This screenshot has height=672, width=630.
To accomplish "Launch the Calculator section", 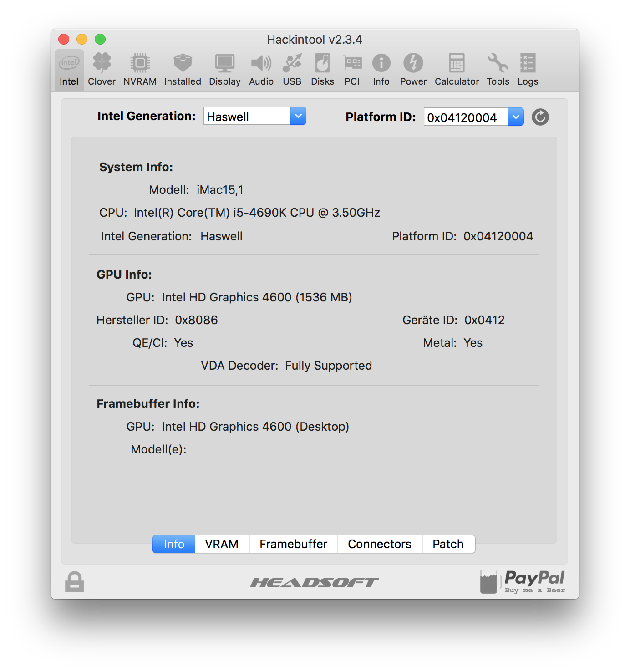I will (457, 70).
